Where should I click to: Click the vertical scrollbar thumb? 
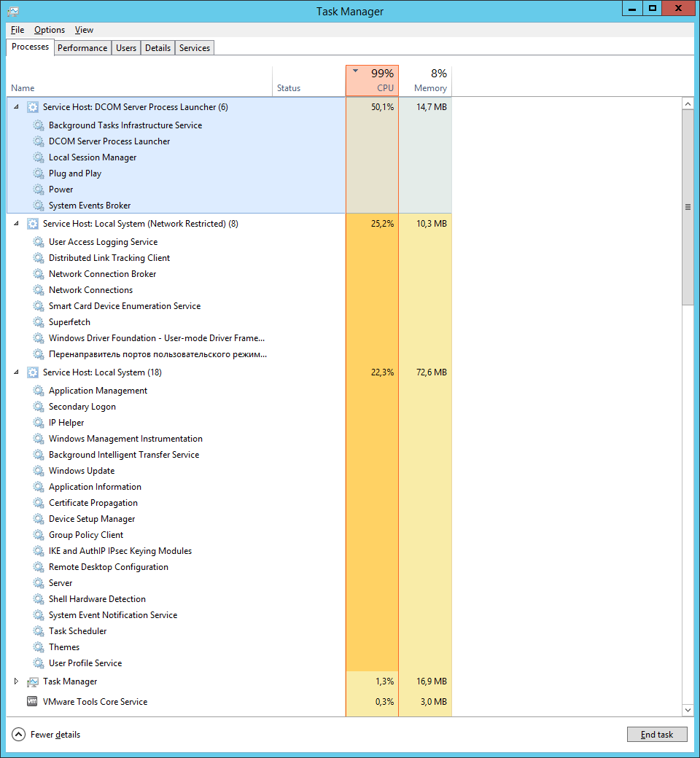[x=688, y=207]
